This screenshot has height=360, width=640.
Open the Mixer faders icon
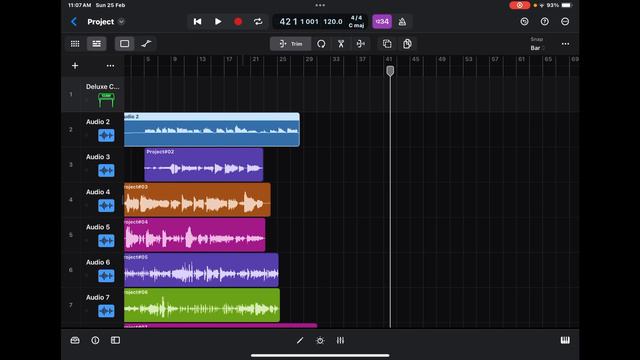pos(340,340)
